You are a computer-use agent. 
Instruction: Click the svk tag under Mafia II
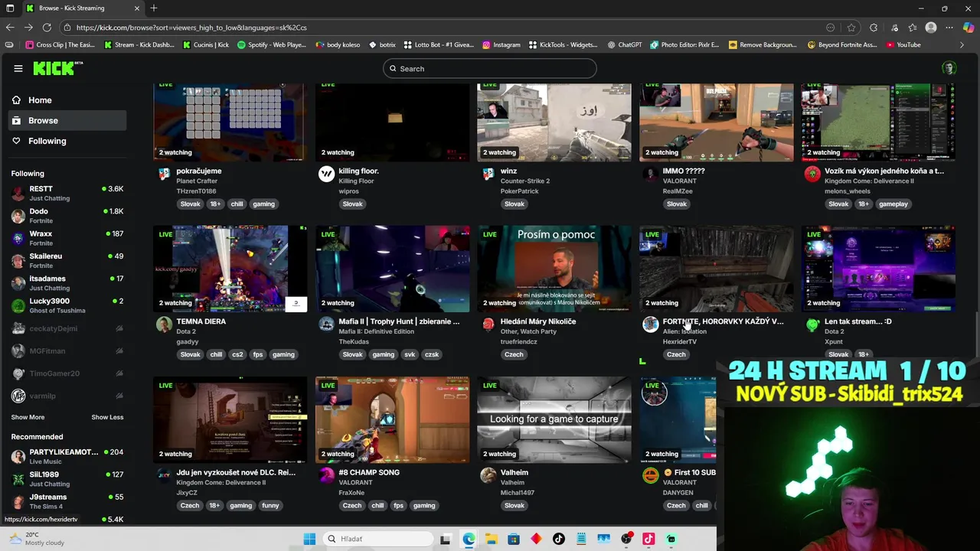pyautogui.click(x=410, y=354)
